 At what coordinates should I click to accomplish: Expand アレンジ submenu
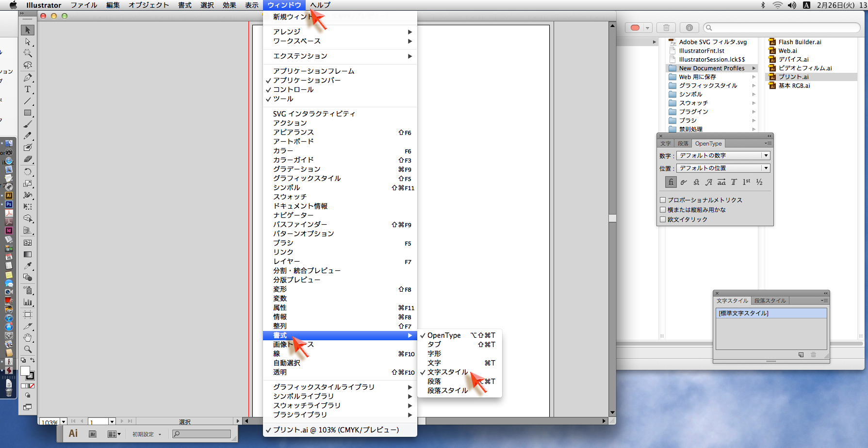(x=340, y=32)
